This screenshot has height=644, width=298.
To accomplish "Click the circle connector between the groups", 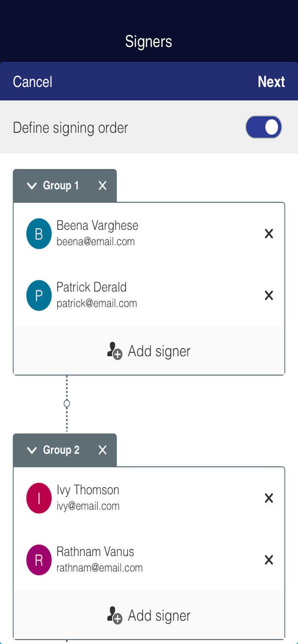I will click(67, 403).
